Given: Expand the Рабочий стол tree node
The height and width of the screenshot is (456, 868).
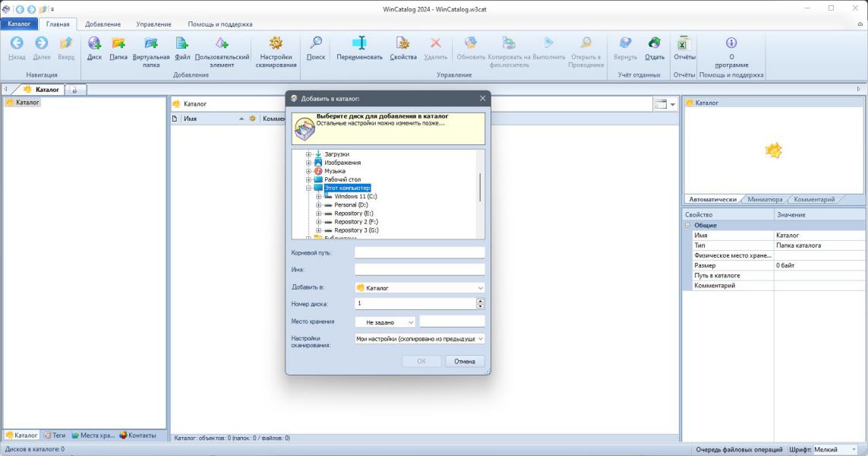Looking at the screenshot, I should pyautogui.click(x=309, y=179).
